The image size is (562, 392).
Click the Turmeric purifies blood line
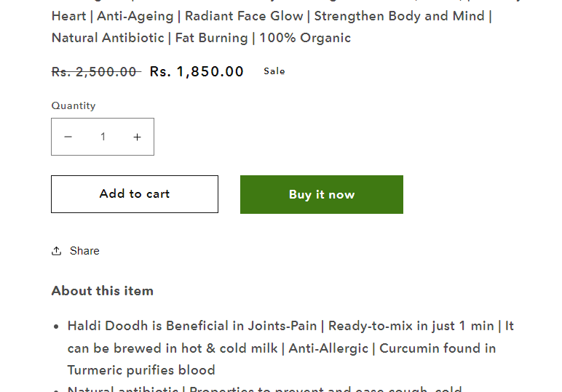point(141,370)
